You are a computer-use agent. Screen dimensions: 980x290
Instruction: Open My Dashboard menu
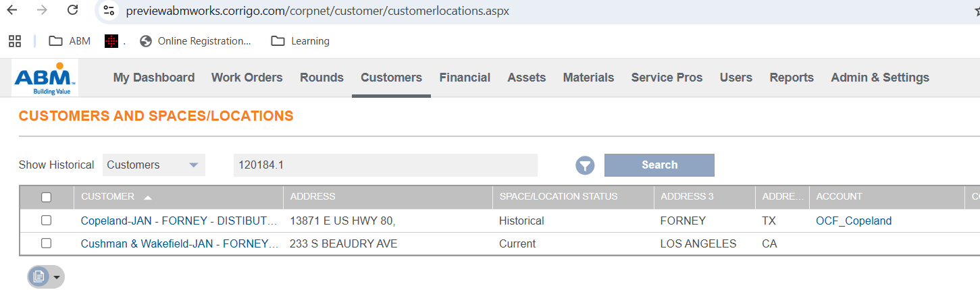pos(154,78)
